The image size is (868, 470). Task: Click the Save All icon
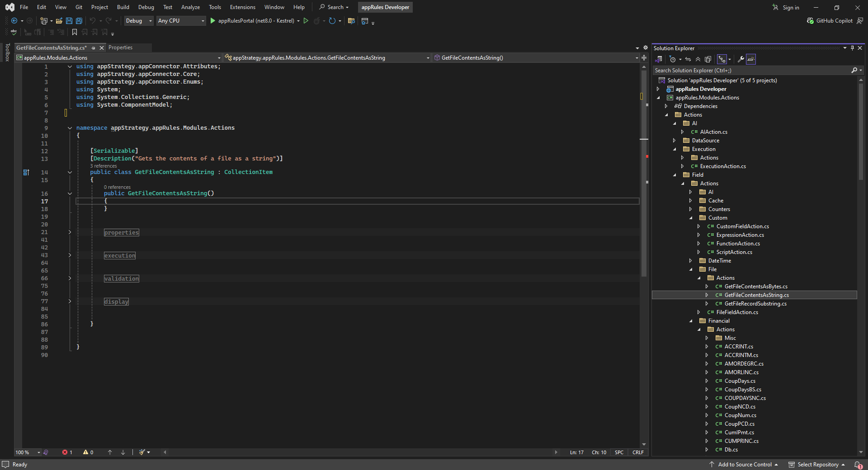pyautogui.click(x=79, y=21)
